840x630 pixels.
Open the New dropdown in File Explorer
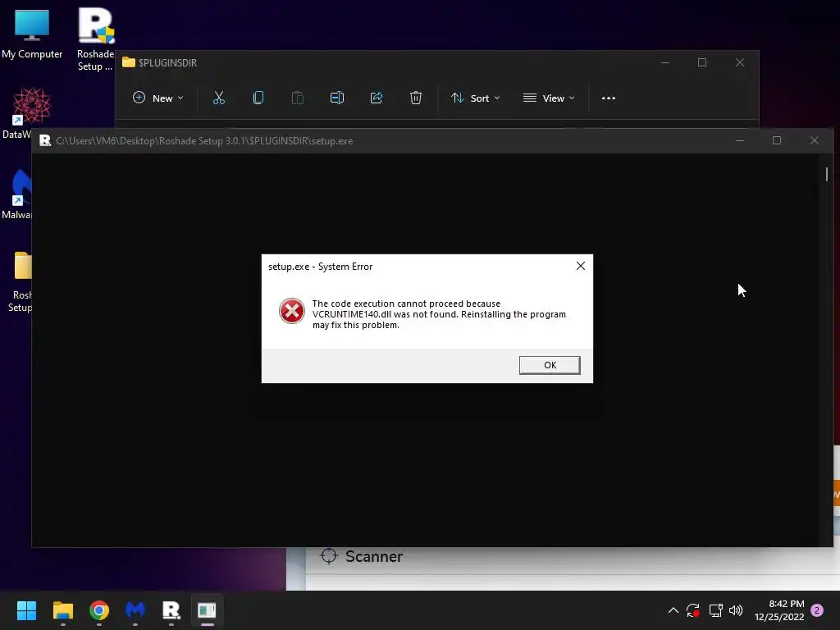tap(158, 98)
